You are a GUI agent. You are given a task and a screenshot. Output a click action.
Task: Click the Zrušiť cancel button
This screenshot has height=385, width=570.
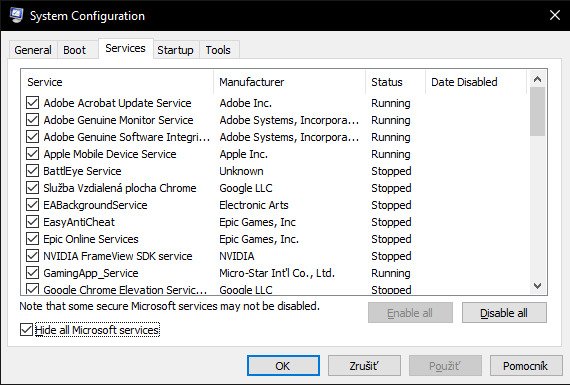pyautogui.click(x=364, y=365)
